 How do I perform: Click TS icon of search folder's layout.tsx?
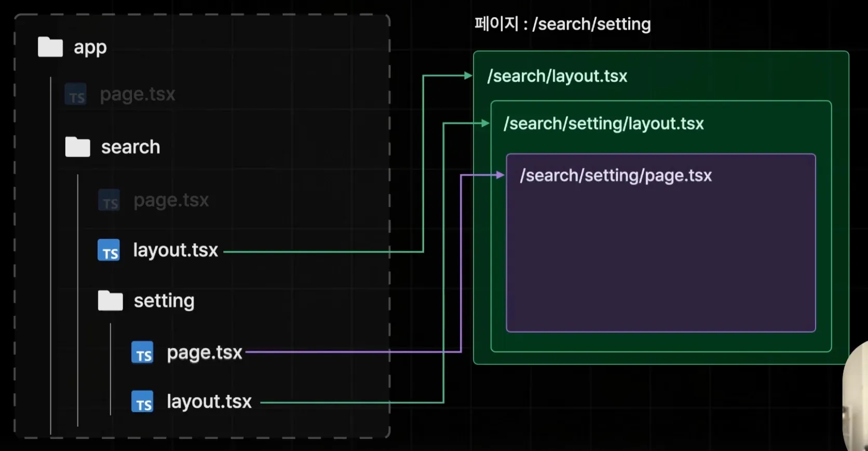tap(108, 250)
